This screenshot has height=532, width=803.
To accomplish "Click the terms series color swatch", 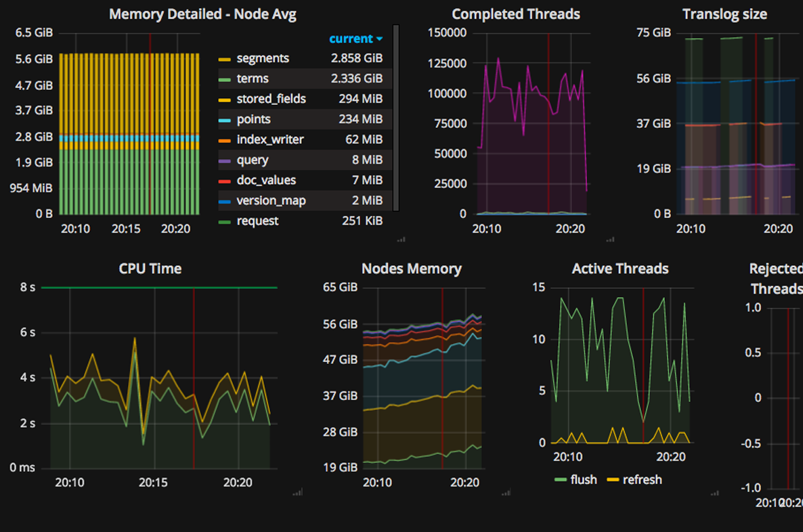I will [225, 80].
